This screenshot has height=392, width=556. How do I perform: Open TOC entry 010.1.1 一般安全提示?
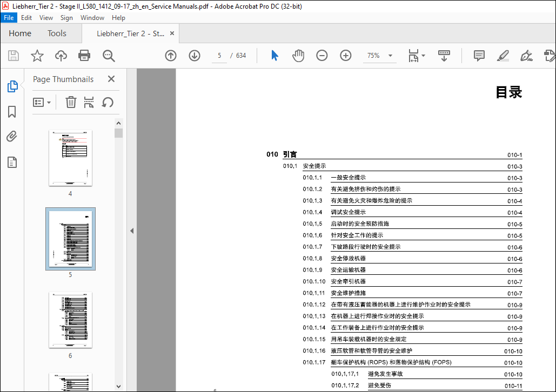(x=412, y=178)
